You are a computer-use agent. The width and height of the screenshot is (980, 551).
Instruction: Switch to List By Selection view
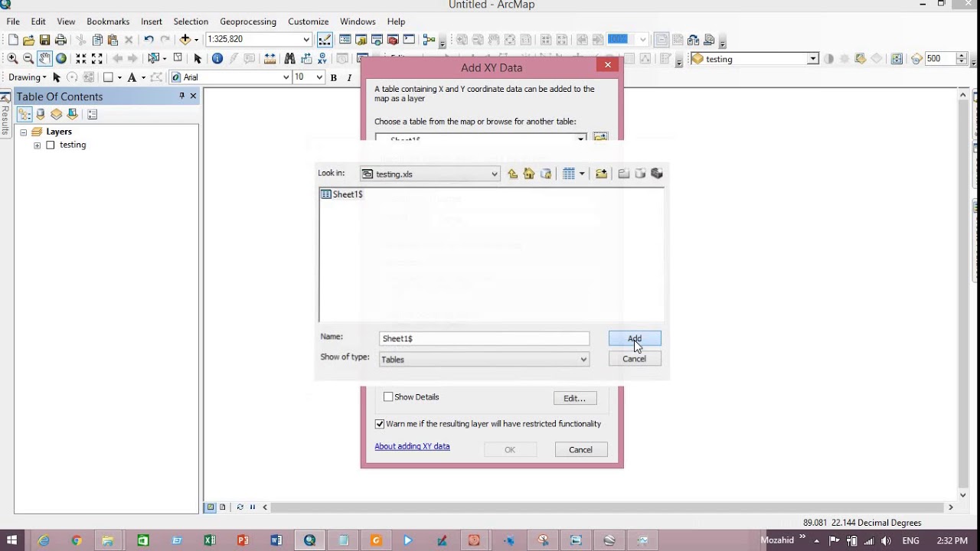[73, 114]
